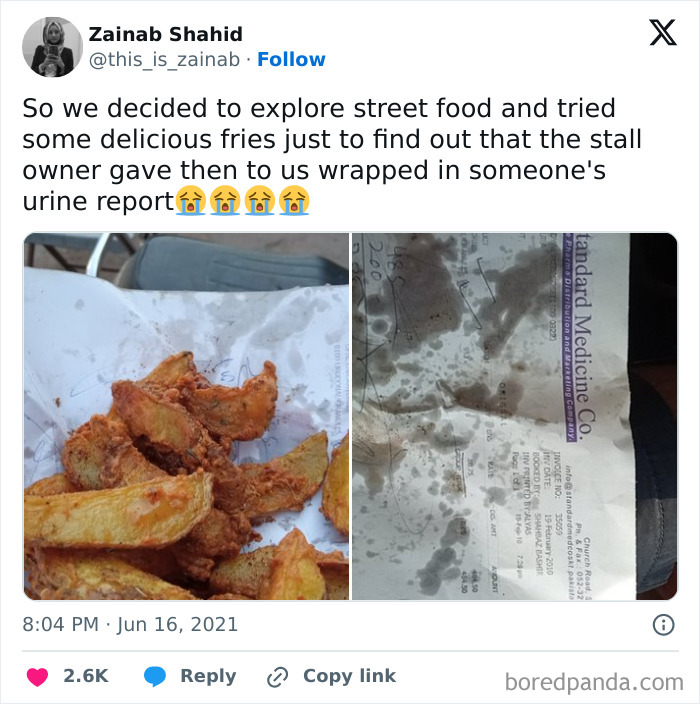Open the fried potato wedges photo
The image size is (700, 704).
186,416
